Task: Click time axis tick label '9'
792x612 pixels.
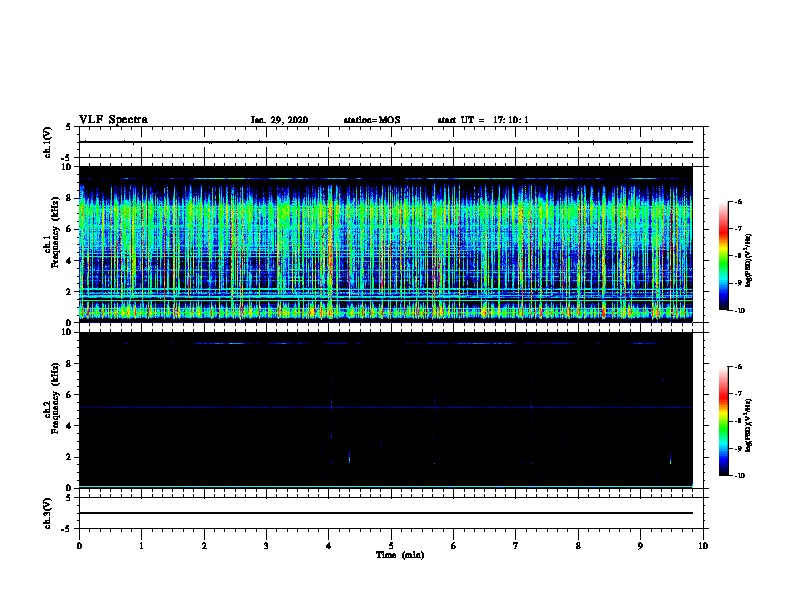Action: point(640,545)
